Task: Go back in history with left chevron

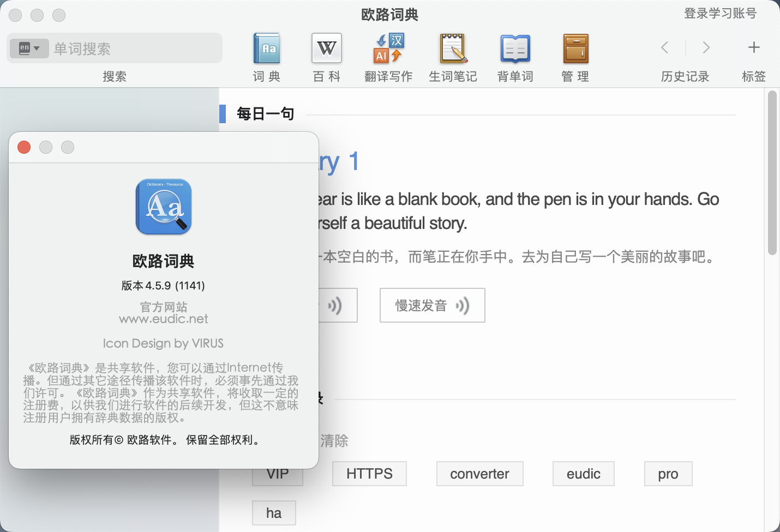Action: tap(664, 47)
